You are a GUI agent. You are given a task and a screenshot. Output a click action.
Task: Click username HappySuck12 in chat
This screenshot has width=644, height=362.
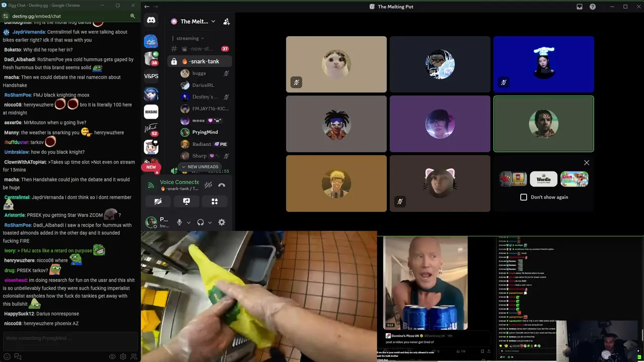pos(19,314)
